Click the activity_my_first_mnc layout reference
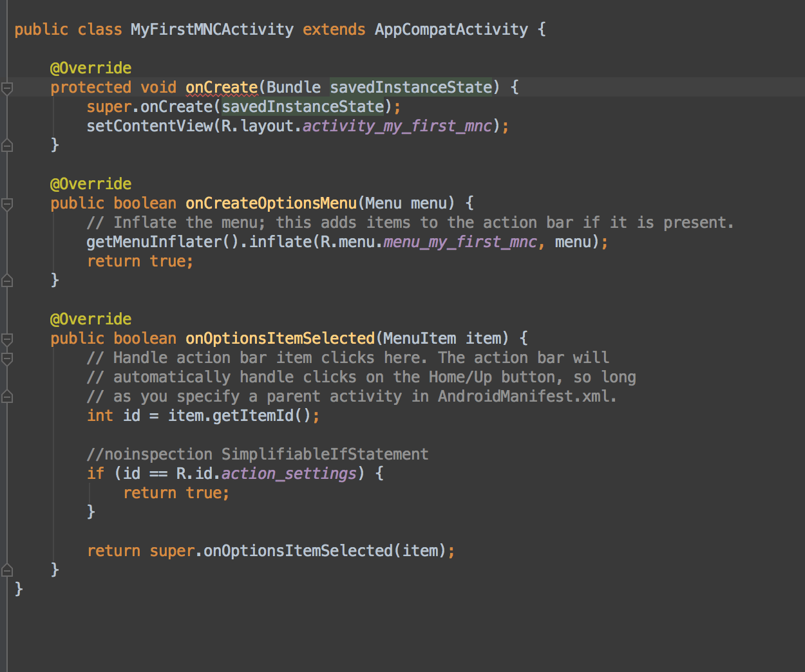805x672 pixels. [397, 126]
